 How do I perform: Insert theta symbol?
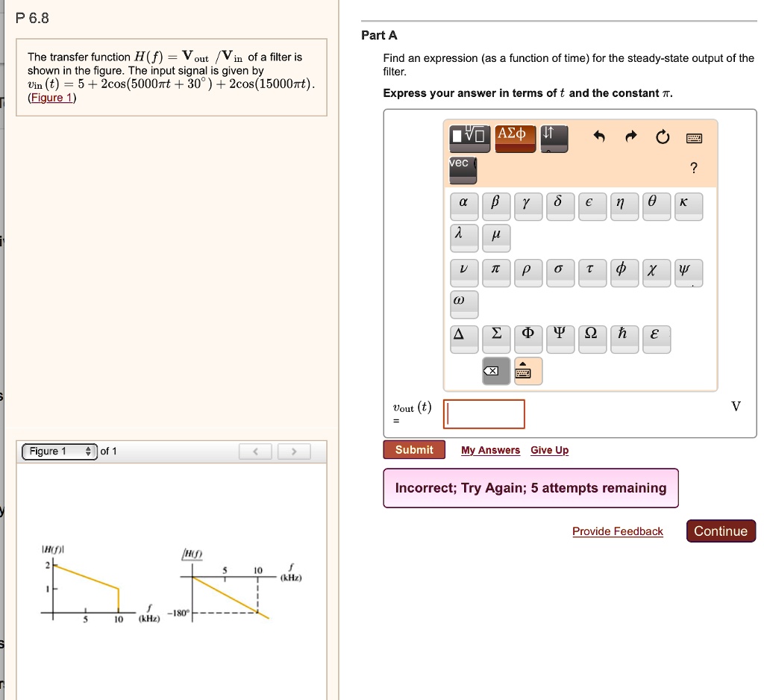657,206
